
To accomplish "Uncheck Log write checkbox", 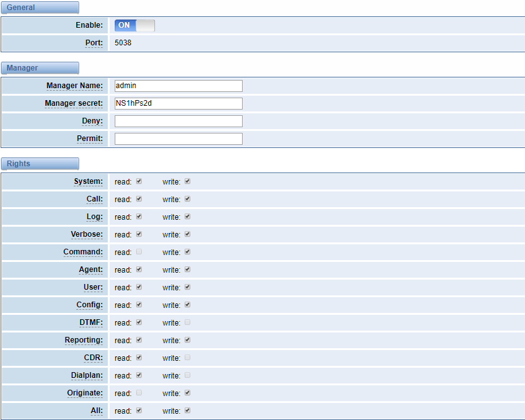I will tap(188, 217).
